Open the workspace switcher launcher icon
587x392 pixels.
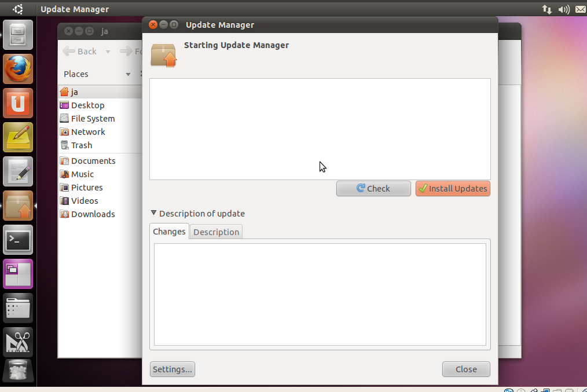[x=17, y=274]
